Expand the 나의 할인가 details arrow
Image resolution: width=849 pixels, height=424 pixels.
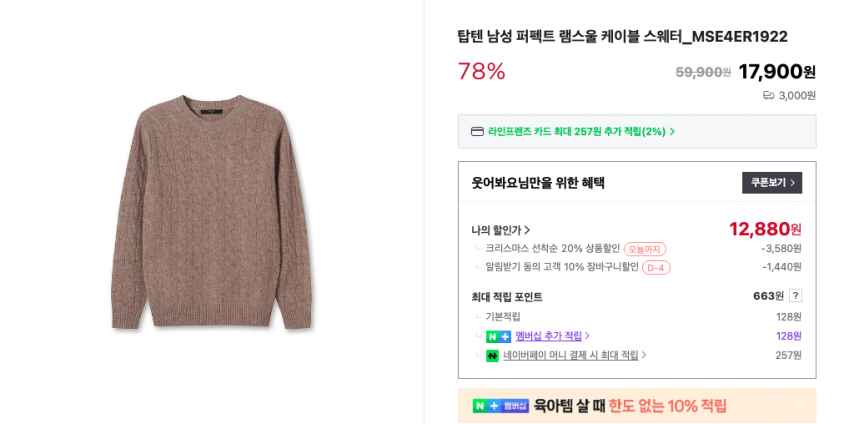[527, 230]
